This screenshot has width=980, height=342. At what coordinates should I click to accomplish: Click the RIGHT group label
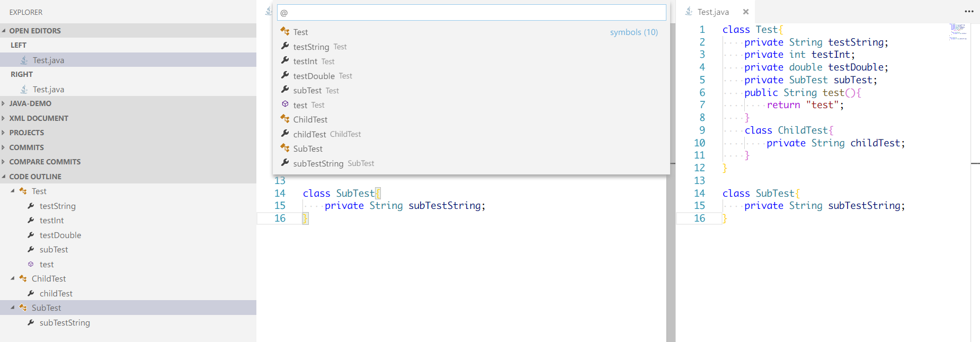pyautogui.click(x=22, y=74)
